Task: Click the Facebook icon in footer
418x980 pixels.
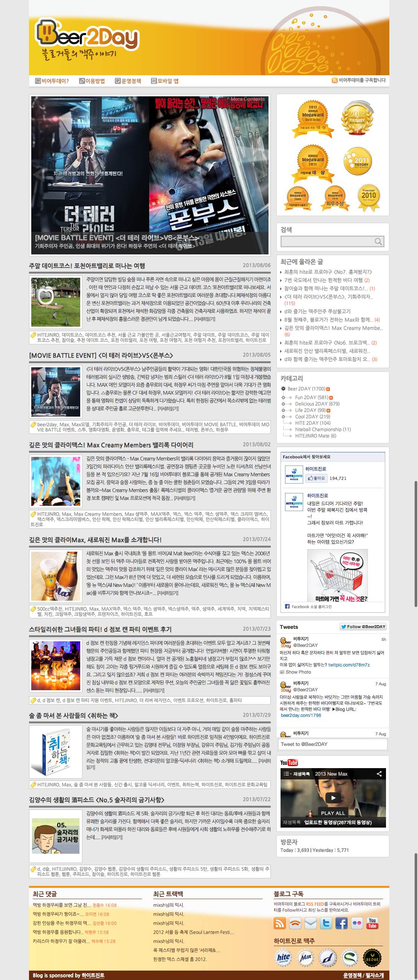Action: point(342,923)
